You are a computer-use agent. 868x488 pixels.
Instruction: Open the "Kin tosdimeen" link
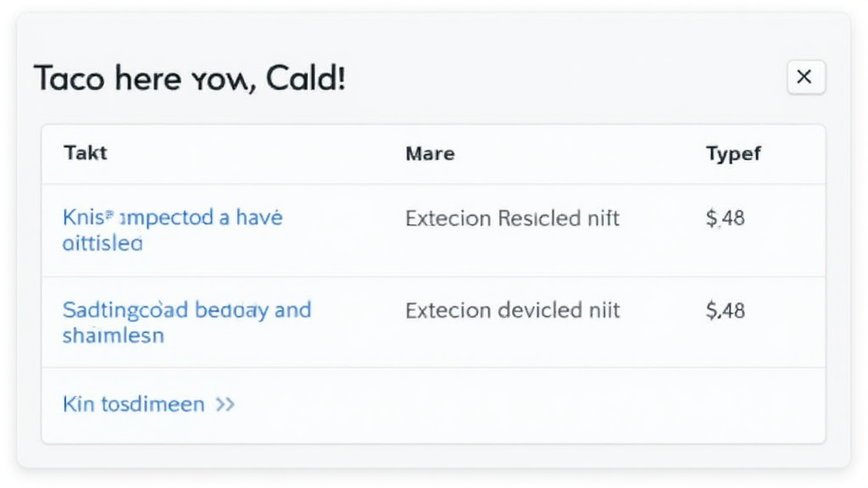[134, 404]
